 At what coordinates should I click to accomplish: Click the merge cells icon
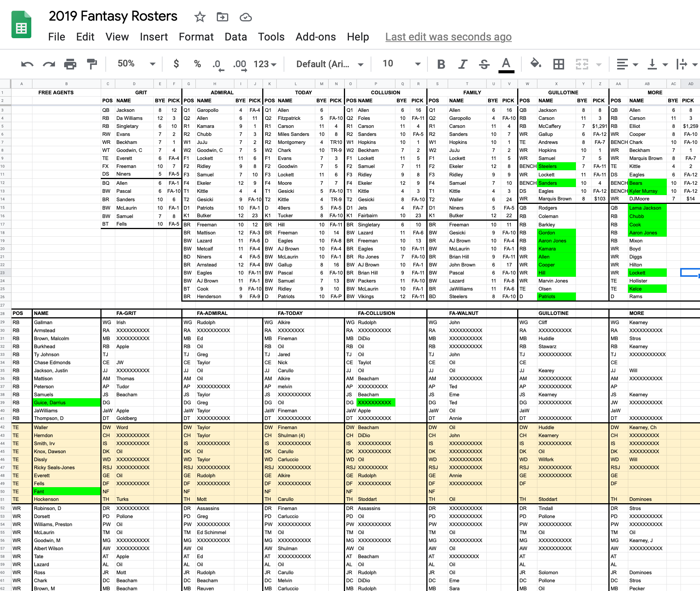click(x=582, y=64)
